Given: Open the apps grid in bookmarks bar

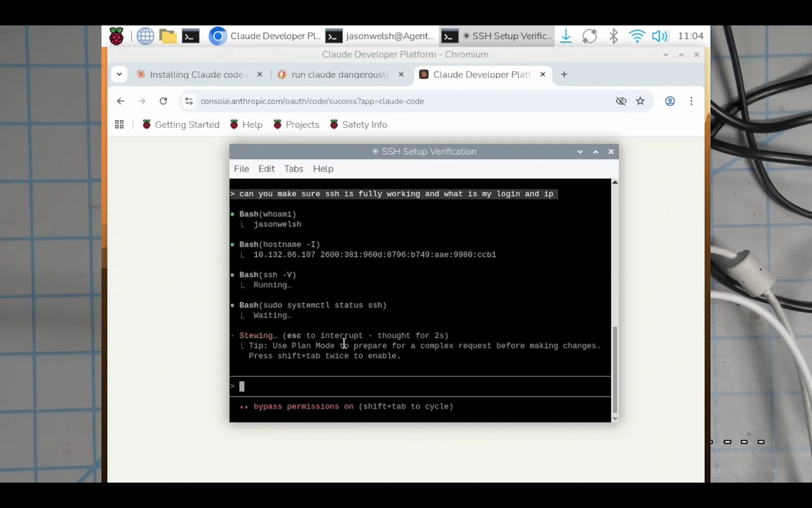Looking at the screenshot, I should click(119, 124).
